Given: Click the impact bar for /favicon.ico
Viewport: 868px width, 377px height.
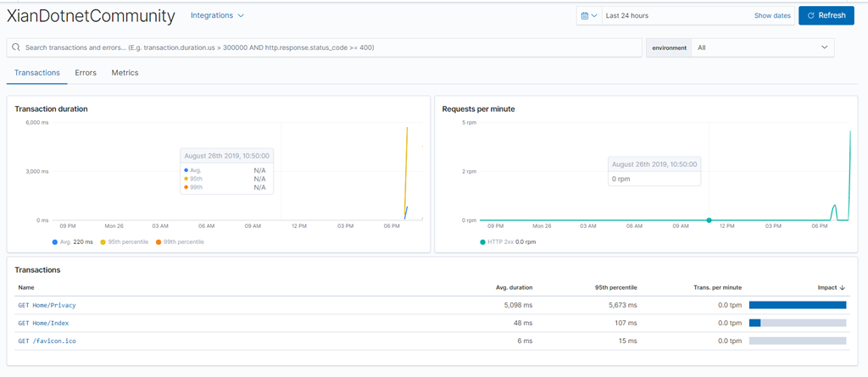Looking at the screenshot, I should (x=798, y=341).
